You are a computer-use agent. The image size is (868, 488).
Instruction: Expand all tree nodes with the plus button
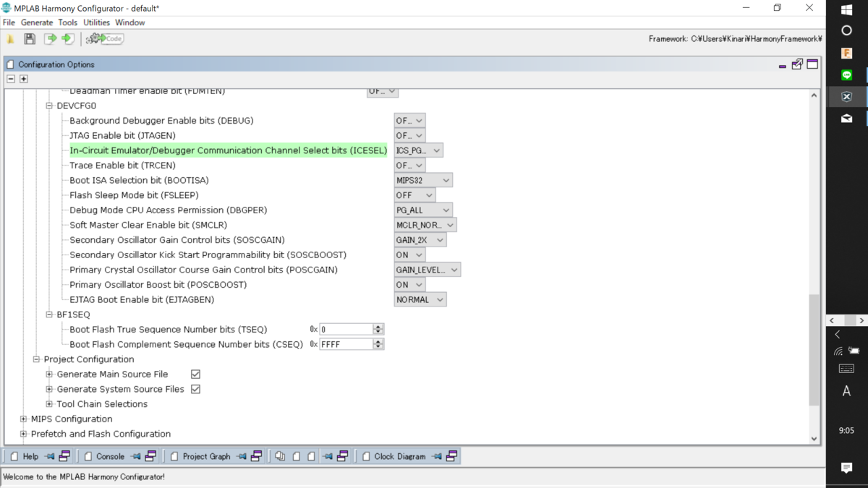(24, 79)
